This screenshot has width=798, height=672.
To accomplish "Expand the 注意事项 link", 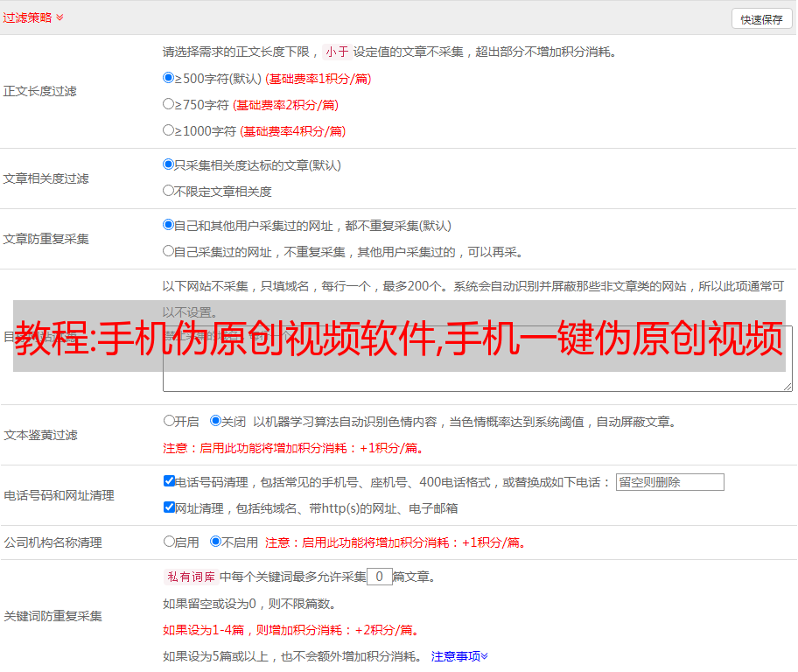I will point(459,655).
